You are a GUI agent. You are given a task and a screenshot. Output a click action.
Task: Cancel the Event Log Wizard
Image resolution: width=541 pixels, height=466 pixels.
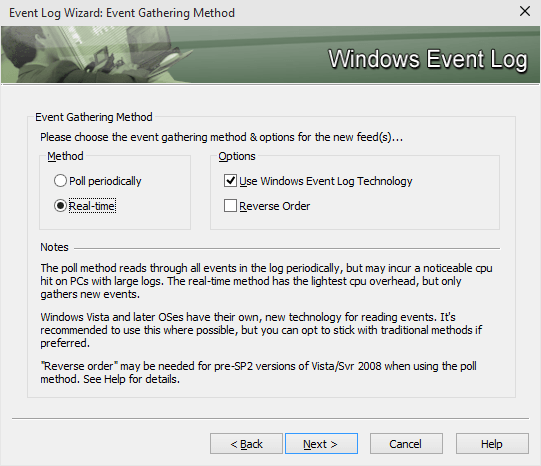point(406,444)
